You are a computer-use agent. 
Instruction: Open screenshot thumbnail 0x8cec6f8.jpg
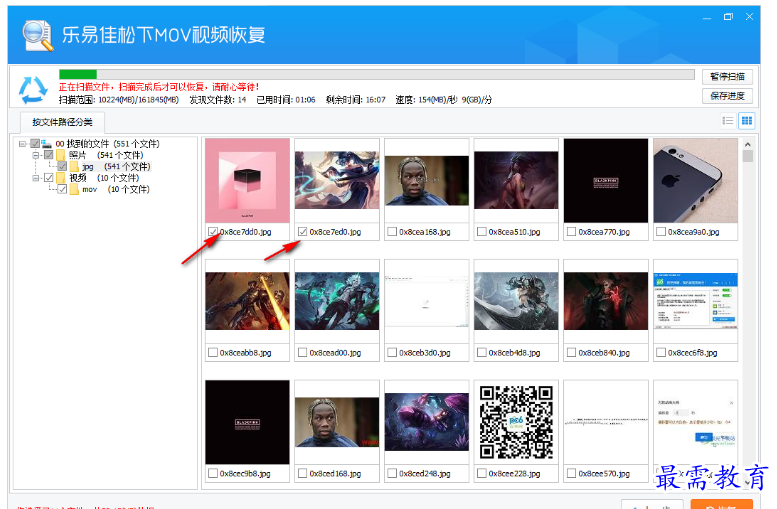pyautogui.click(x=695, y=301)
